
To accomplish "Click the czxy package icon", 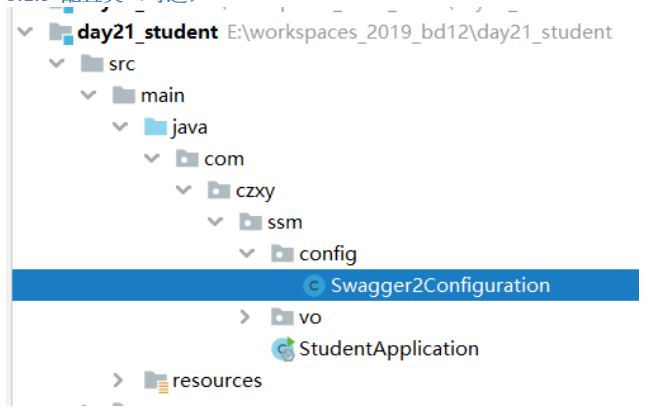I will (218, 190).
